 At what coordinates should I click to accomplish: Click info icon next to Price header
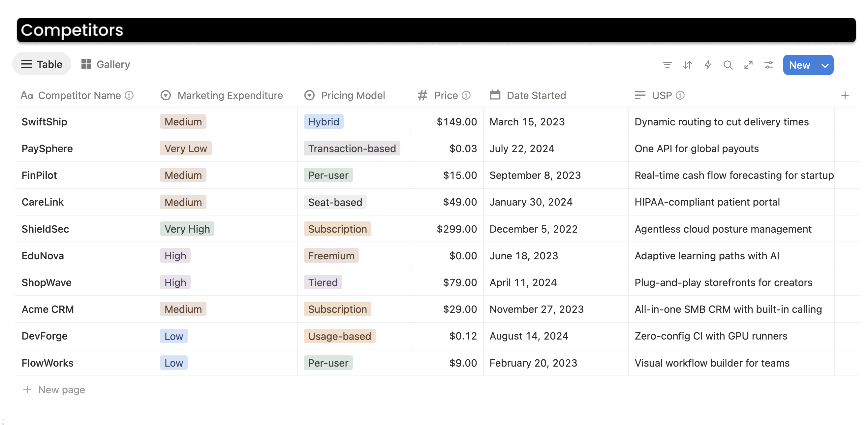click(x=466, y=95)
